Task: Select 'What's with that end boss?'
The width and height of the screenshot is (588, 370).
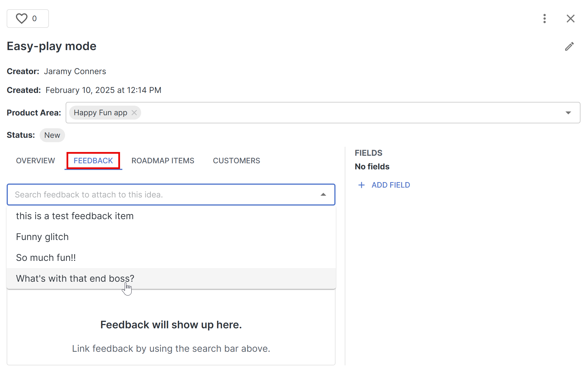Action: coord(75,279)
